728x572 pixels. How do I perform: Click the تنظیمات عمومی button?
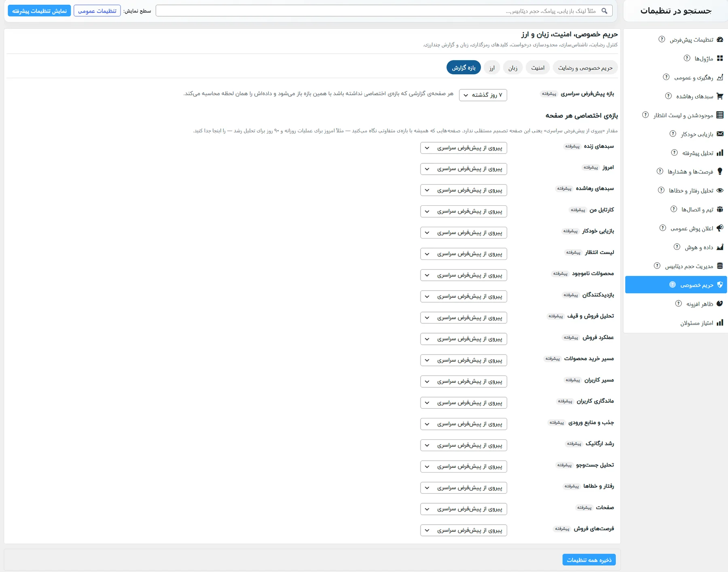[x=97, y=11]
